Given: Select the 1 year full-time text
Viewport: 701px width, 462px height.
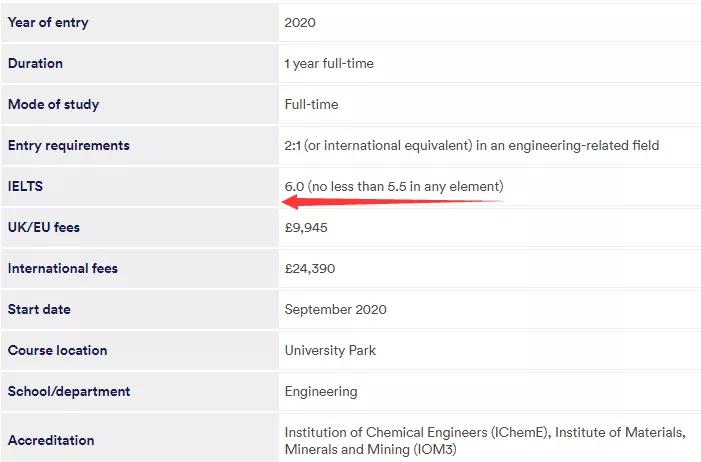Looking at the screenshot, I should 329,64.
